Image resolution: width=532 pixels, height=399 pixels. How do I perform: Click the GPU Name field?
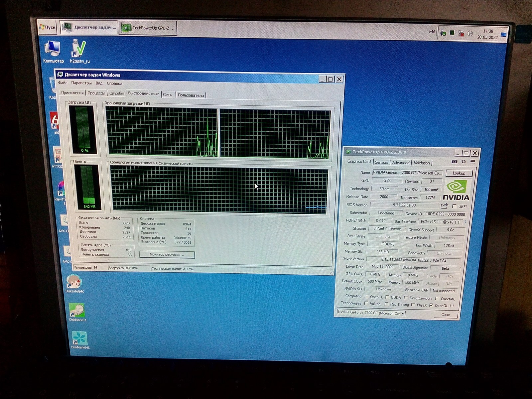click(x=407, y=173)
